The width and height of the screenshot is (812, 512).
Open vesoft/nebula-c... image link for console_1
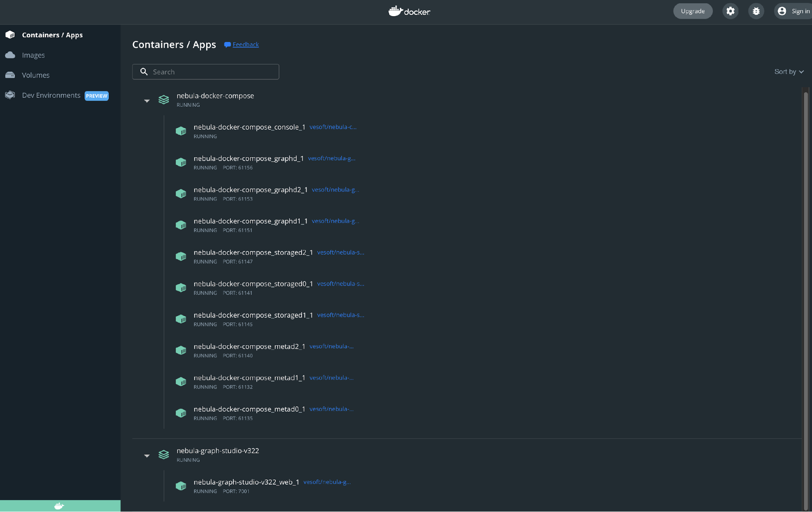point(333,127)
